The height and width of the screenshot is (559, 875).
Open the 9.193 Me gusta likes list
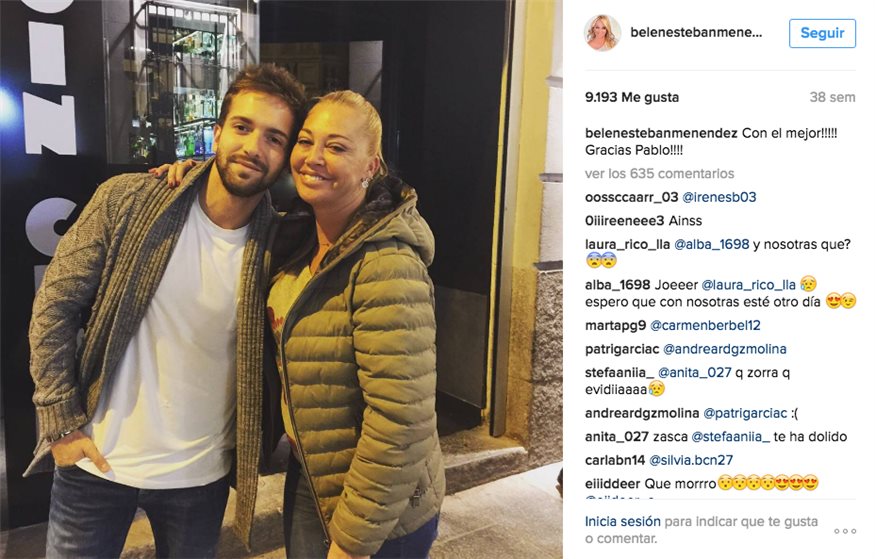pyautogui.click(x=632, y=97)
